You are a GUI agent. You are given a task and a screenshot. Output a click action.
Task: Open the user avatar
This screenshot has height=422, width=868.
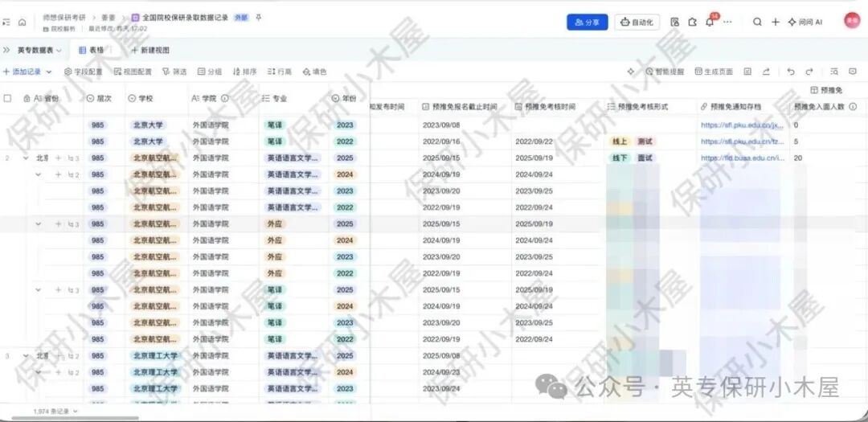pyautogui.click(x=851, y=21)
